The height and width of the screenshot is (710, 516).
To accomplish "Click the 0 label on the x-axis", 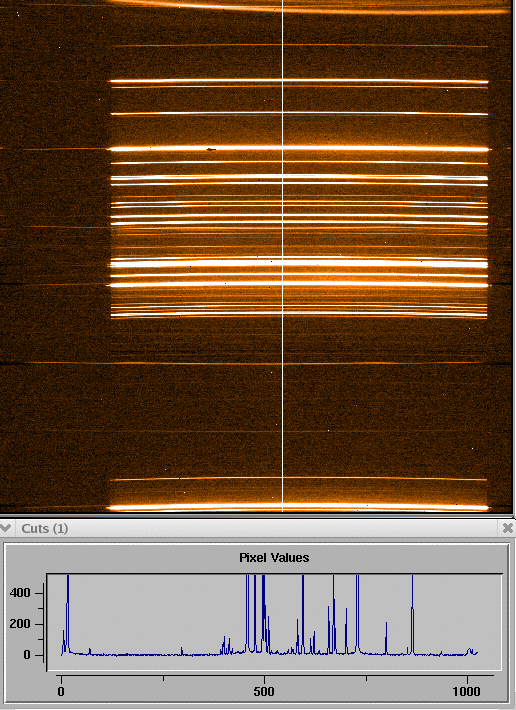I will click(61, 691).
